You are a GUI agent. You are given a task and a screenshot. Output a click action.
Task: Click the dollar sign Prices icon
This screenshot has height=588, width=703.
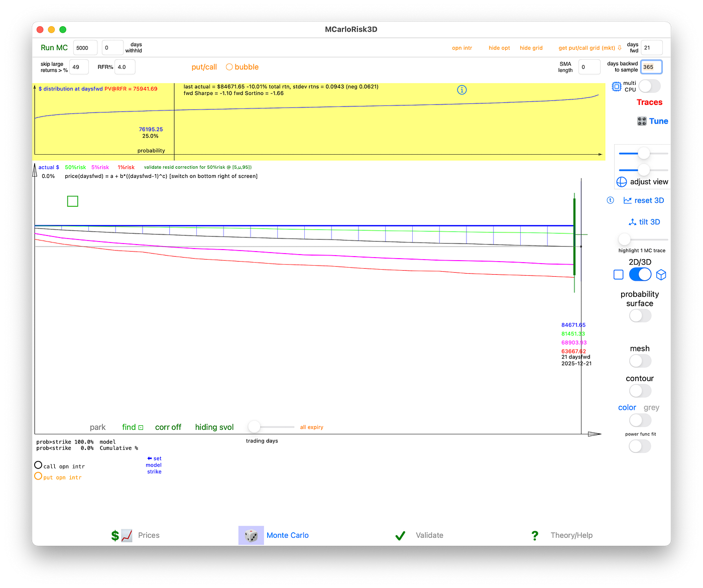coord(115,536)
